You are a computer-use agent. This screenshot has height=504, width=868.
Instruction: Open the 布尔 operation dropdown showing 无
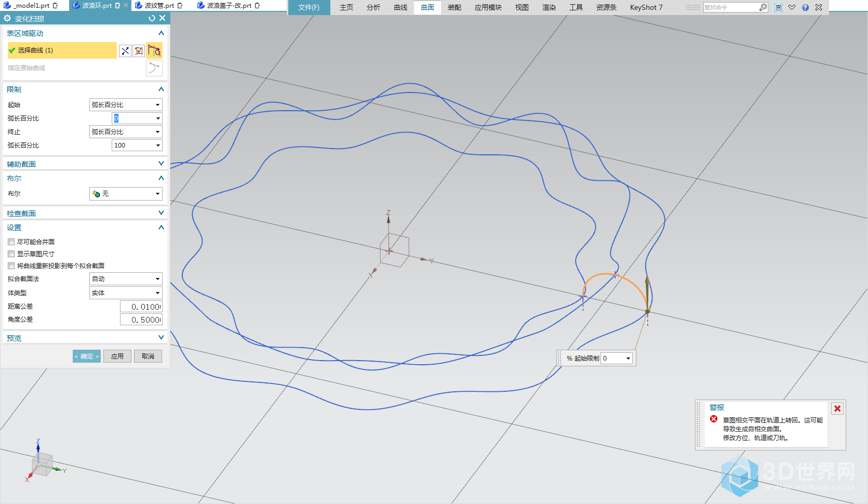click(126, 194)
